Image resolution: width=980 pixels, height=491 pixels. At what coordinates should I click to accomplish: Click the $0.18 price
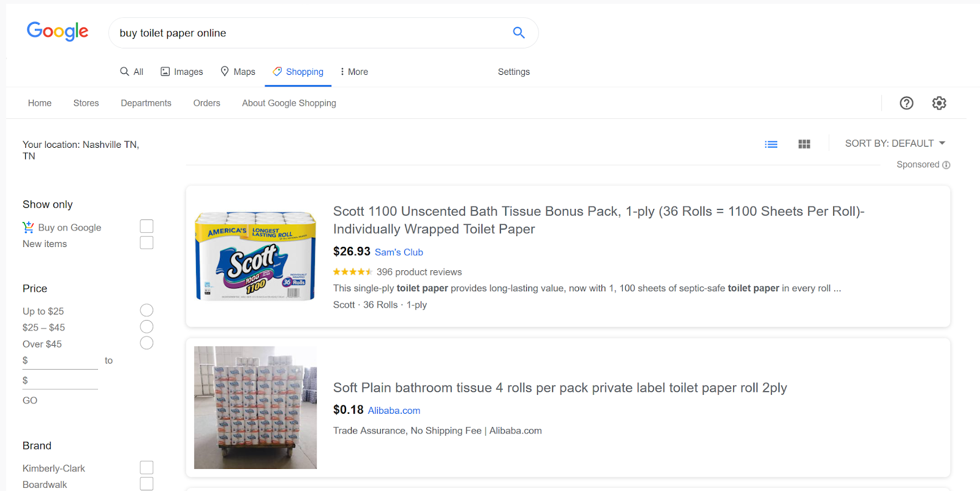point(349,410)
